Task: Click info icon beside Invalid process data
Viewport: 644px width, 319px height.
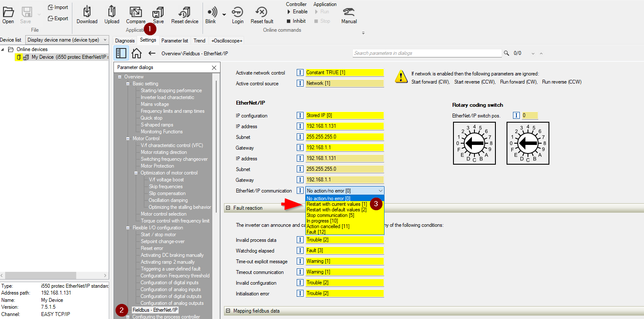Action: tap(300, 240)
